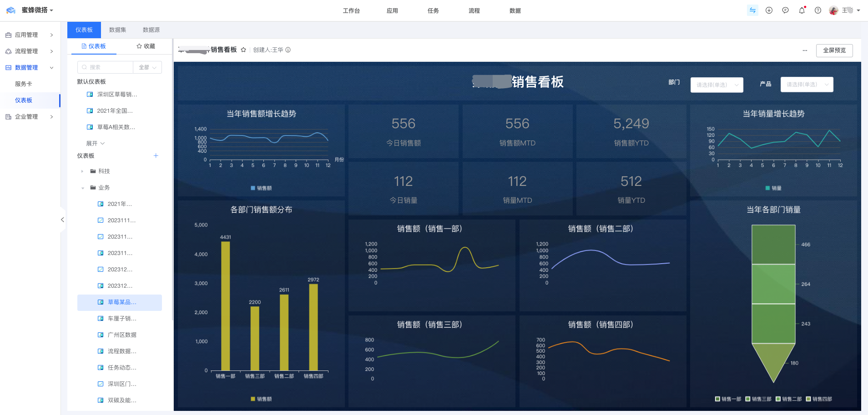Toggle 销量 legend in 当年销量增长趋势 chart
Image resolution: width=868 pixels, height=415 pixels.
pyautogui.click(x=773, y=188)
